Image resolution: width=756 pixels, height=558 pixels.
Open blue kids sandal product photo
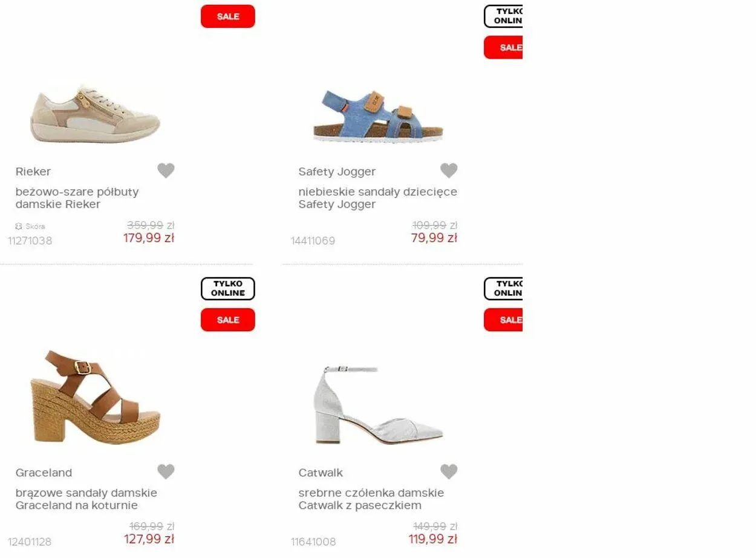[x=378, y=116]
